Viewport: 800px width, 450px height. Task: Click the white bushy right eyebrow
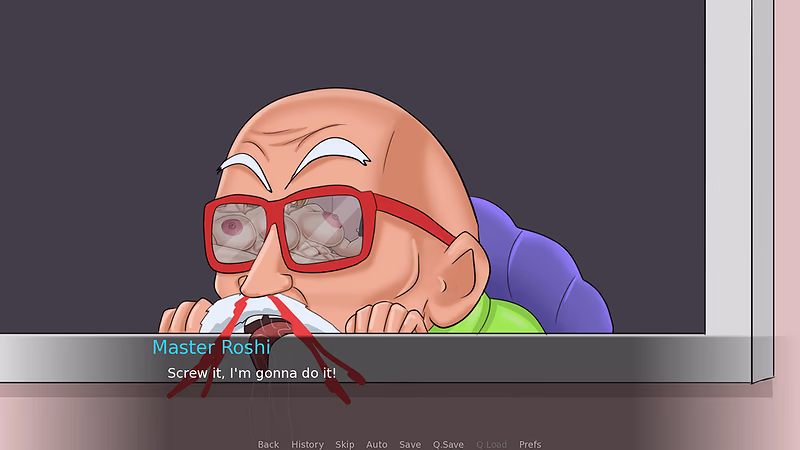pyautogui.click(x=329, y=156)
